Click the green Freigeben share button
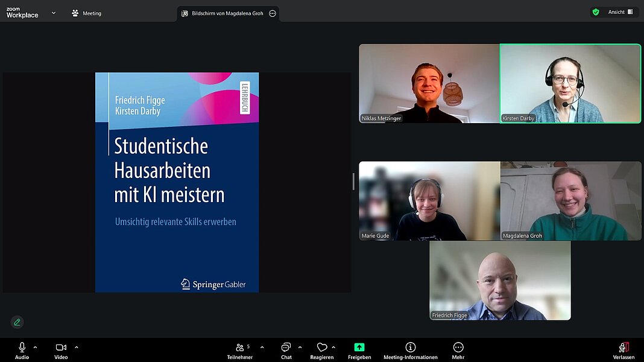This screenshot has width=644, height=362. 359,348
